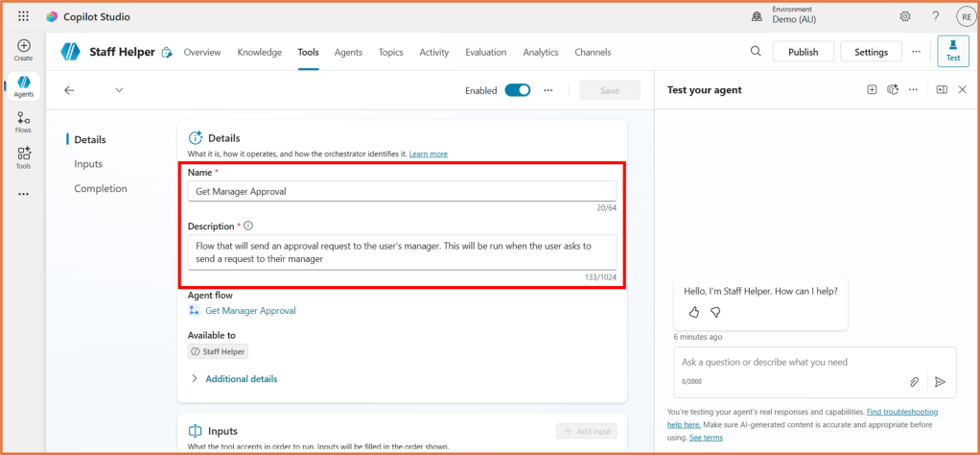The width and height of the screenshot is (980, 455).
Task: Click the Staff Helper agent title
Action: point(122,52)
